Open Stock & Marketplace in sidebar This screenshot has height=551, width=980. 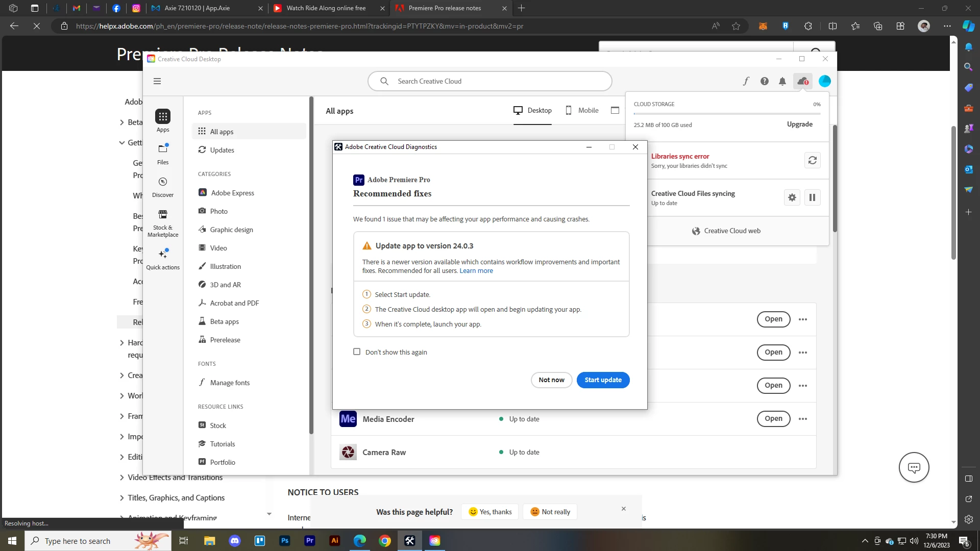pyautogui.click(x=163, y=223)
